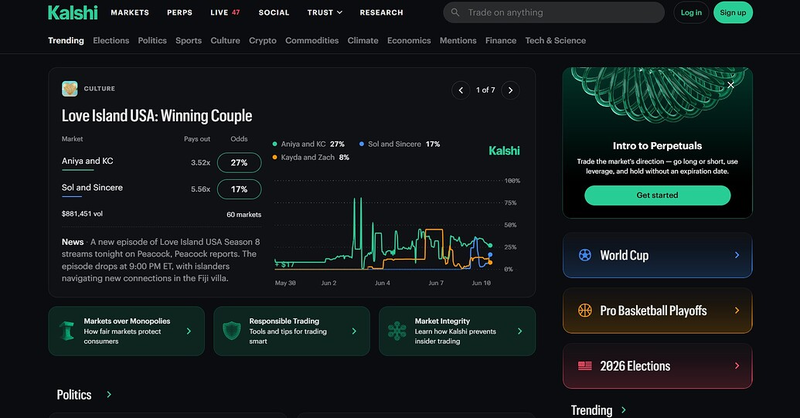Open Pro Basketball Playoffs chevron
The height and width of the screenshot is (418, 800).
(737, 310)
